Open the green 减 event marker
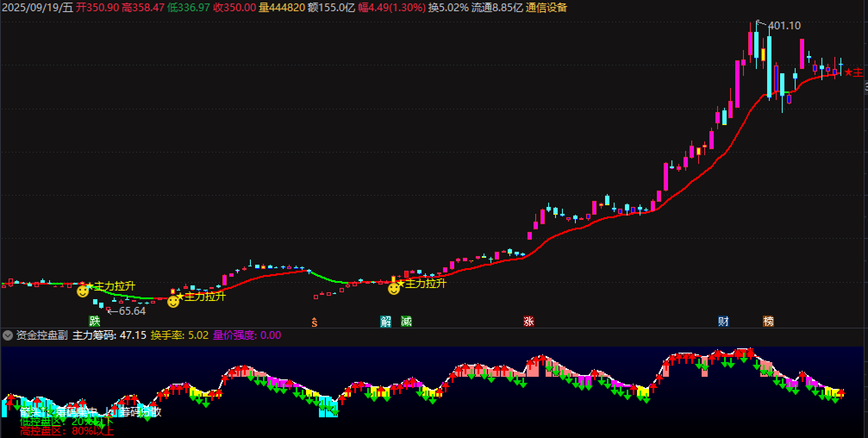Image resolution: width=868 pixels, height=438 pixels. point(406,321)
